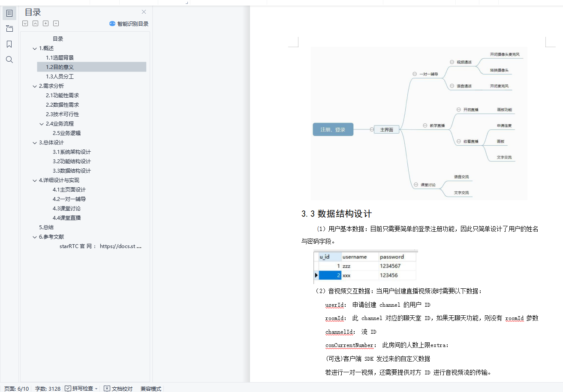Jump to 2.5业务逻辑
The width and height of the screenshot is (563, 392).
pos(67,133)
